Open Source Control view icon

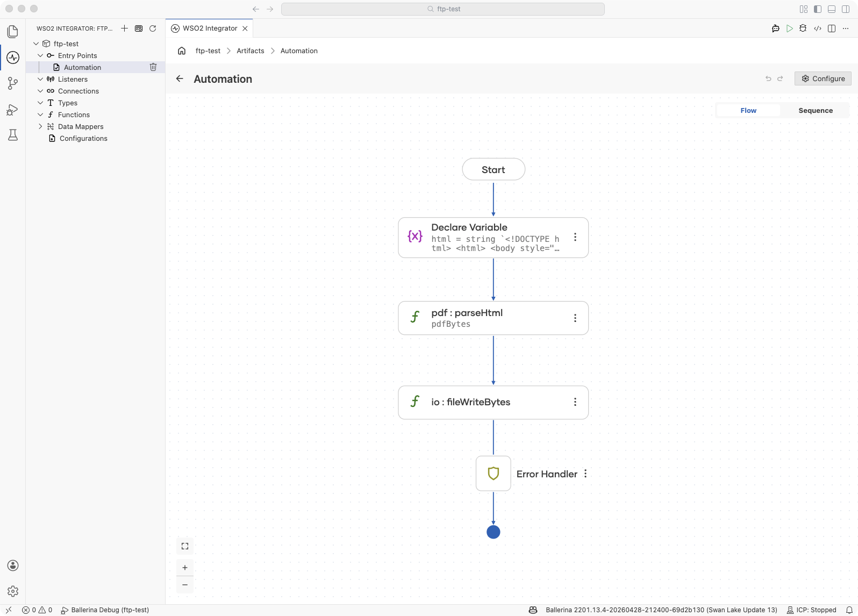pos(13,83)
